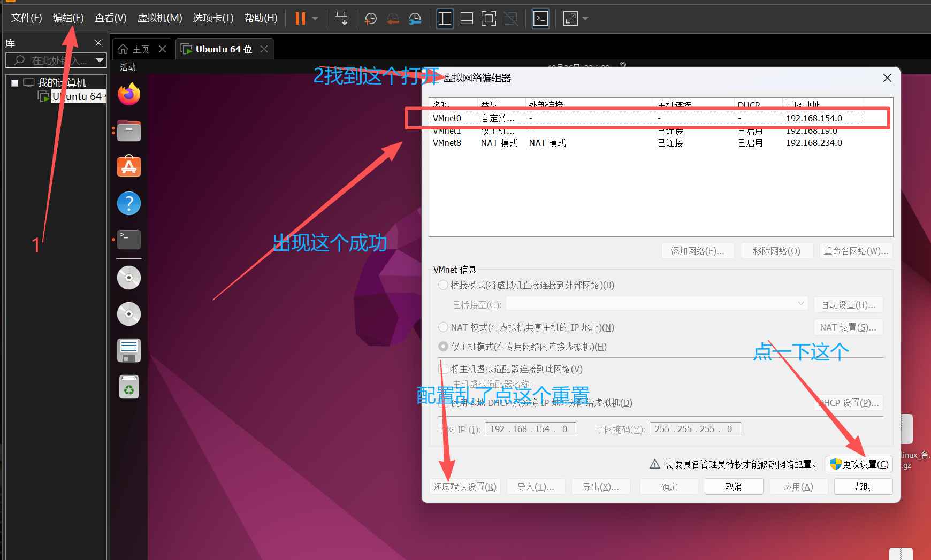Click the stretch guest display icon
931x560 pixels.
[570, 19]
